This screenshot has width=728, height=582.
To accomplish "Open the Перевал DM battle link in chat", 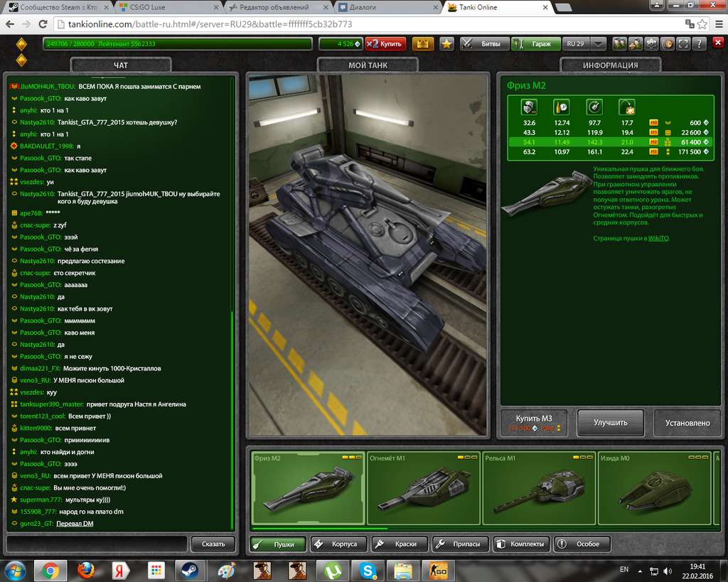I will point(75,524).
